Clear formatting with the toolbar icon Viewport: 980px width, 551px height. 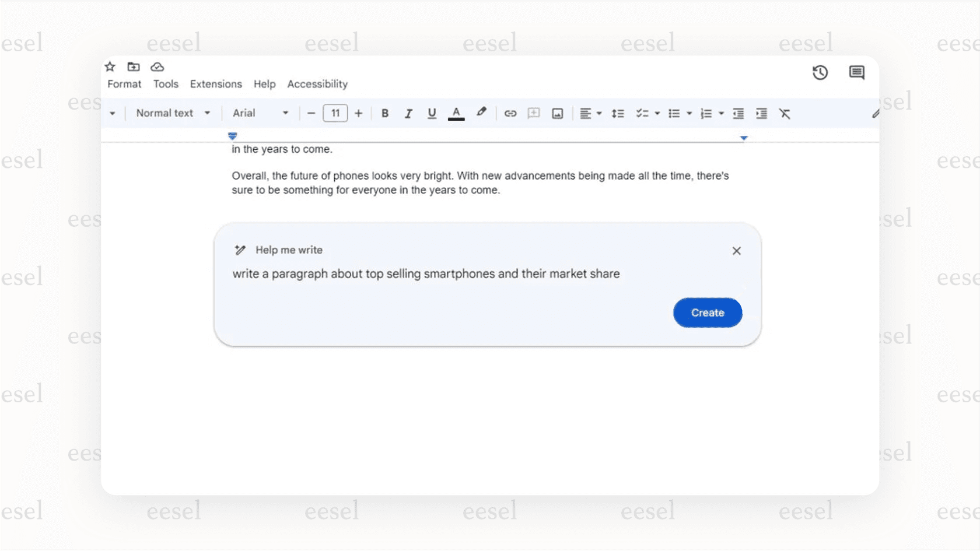pyautogui.click(x=785, y=113)
